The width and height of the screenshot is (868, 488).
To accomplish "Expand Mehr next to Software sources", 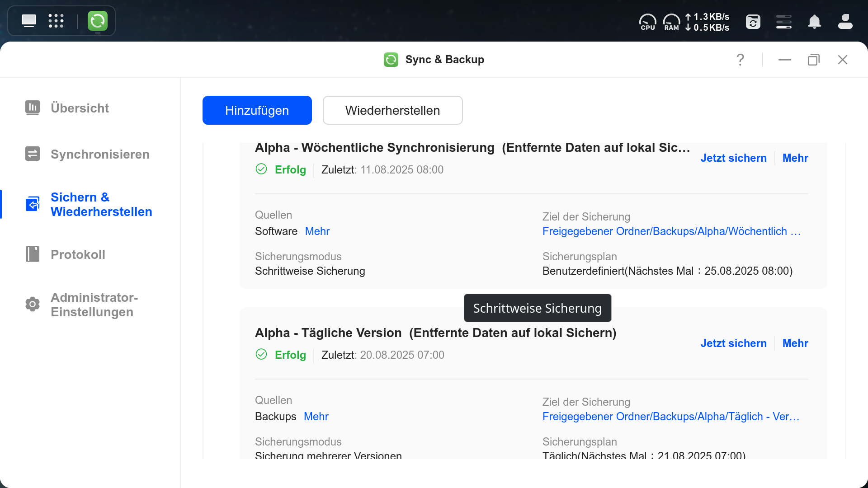I will point(317,231).
